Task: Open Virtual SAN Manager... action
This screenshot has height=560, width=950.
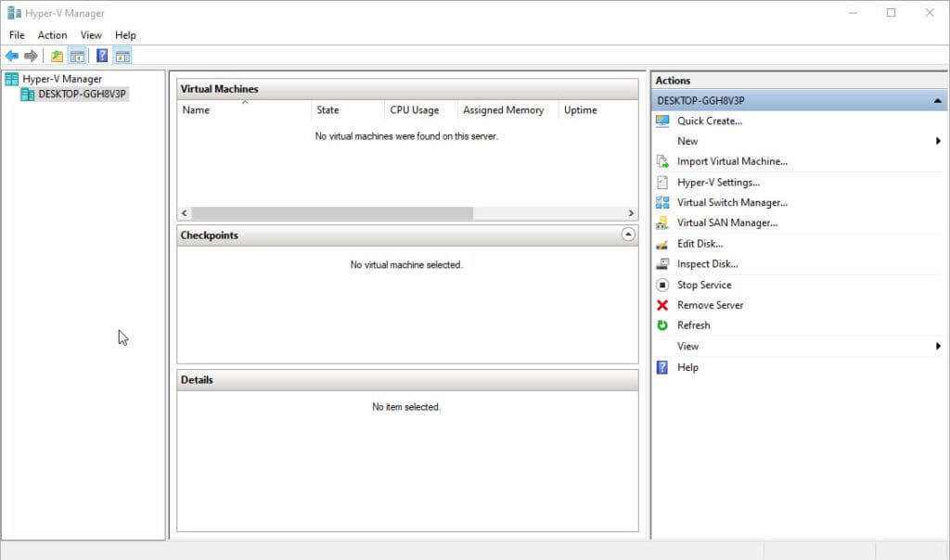Action: coord(727,223)
